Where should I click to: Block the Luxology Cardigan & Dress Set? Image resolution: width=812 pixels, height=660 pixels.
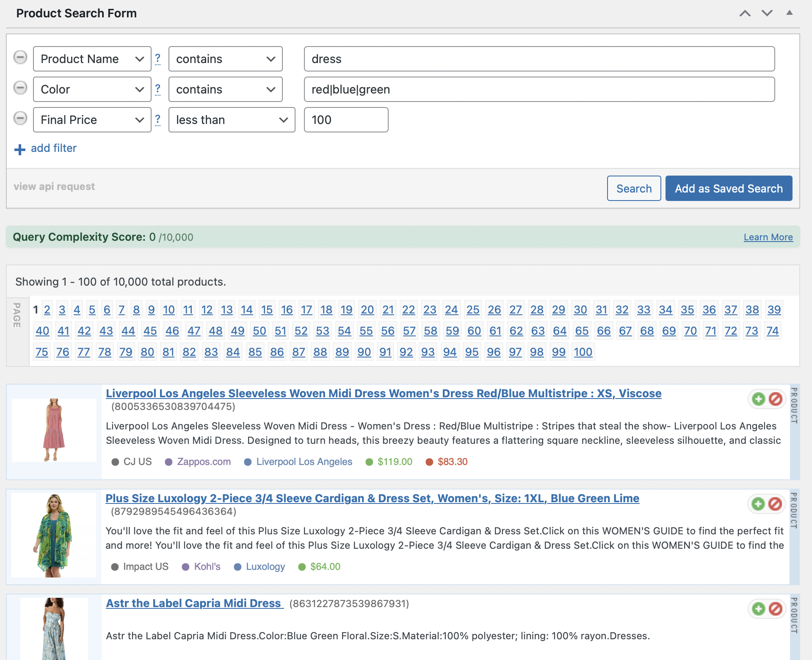(x=775, y=504)
